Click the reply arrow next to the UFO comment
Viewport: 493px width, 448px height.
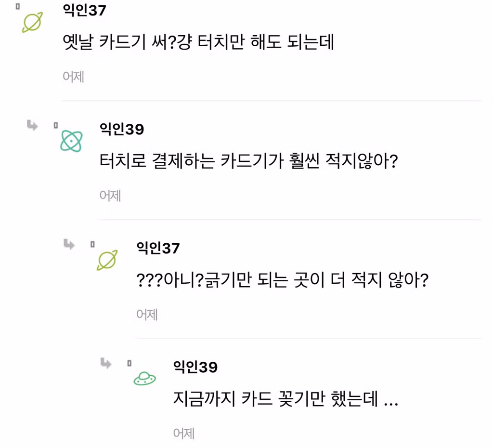(106, 364)
